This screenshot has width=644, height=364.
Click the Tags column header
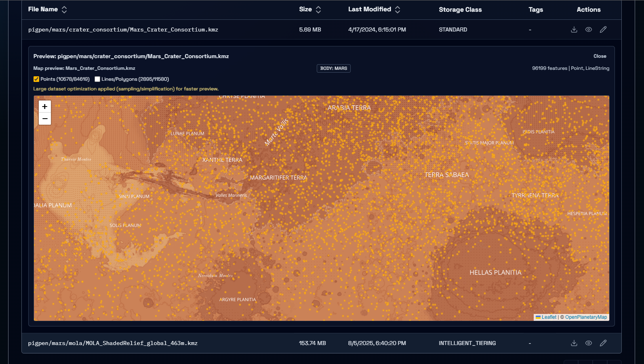tap(536, 10)
